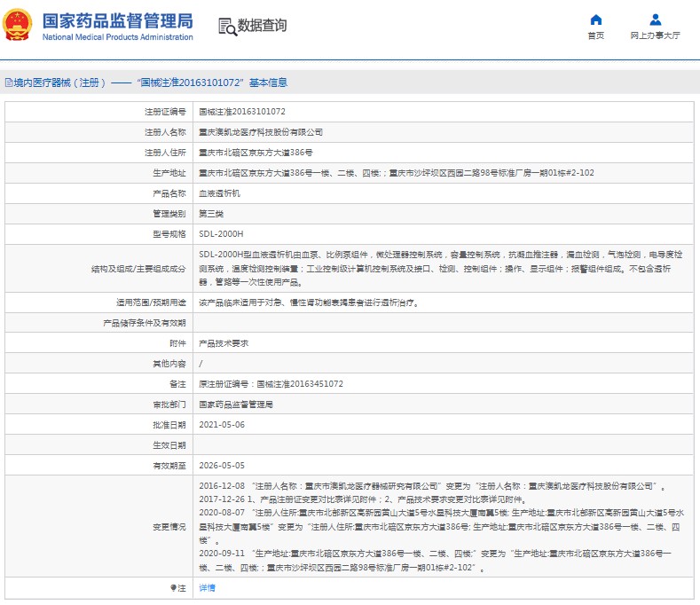700x605 pixels.
Task: Open 网上办事大厅 user icon
Action: click(656, 20)
